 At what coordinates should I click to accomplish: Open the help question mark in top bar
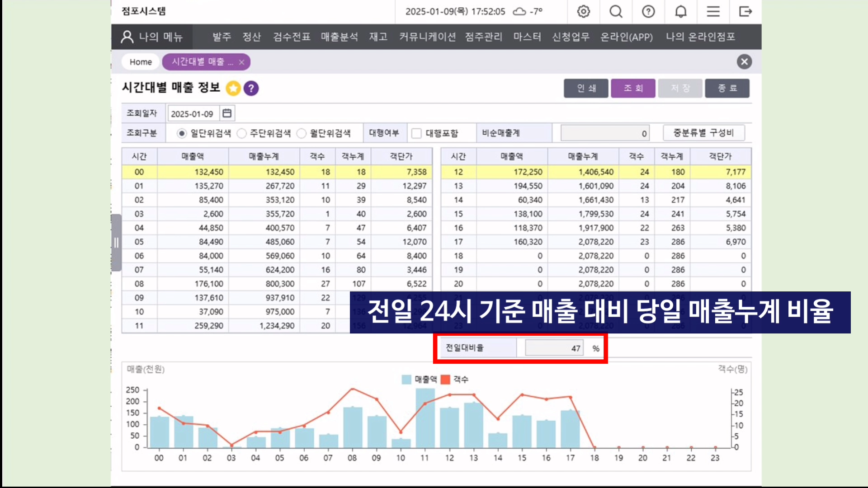point(648,11)
